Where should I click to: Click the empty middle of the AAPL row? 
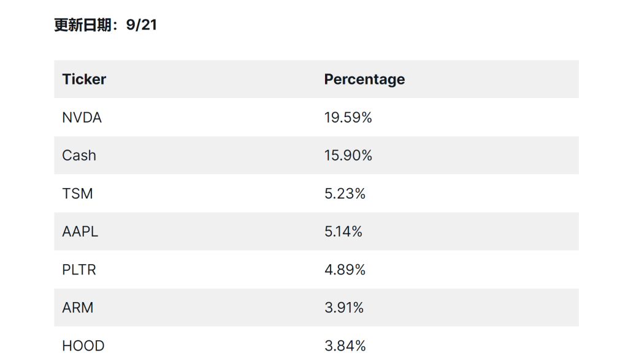(x=215, y=232)
